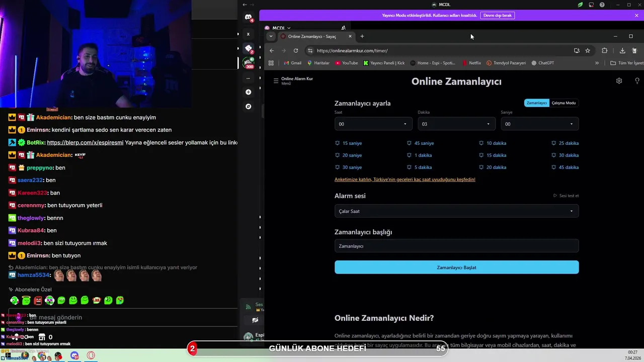Close the Online Zamanlayıcı browser tab
The height and width of the screenshot is (362, 644).
350,36
